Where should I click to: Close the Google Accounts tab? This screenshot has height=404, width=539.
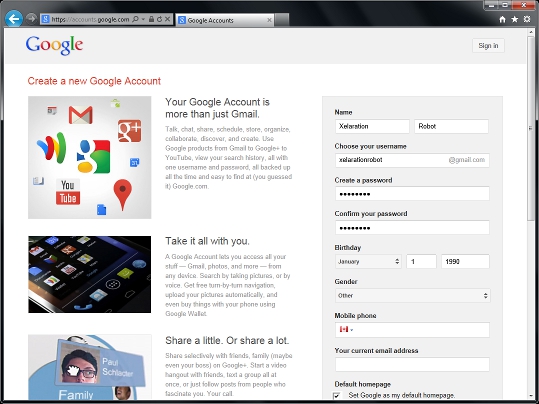tap(270, 20)
